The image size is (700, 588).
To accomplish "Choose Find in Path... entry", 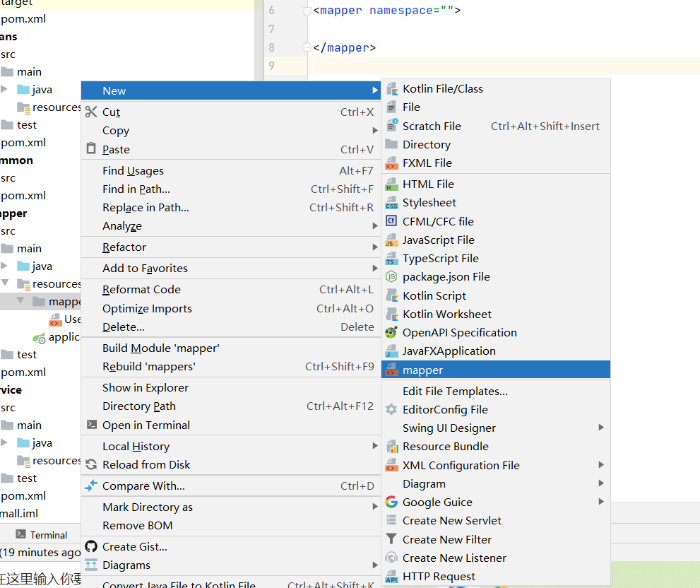I will point(231,189).
